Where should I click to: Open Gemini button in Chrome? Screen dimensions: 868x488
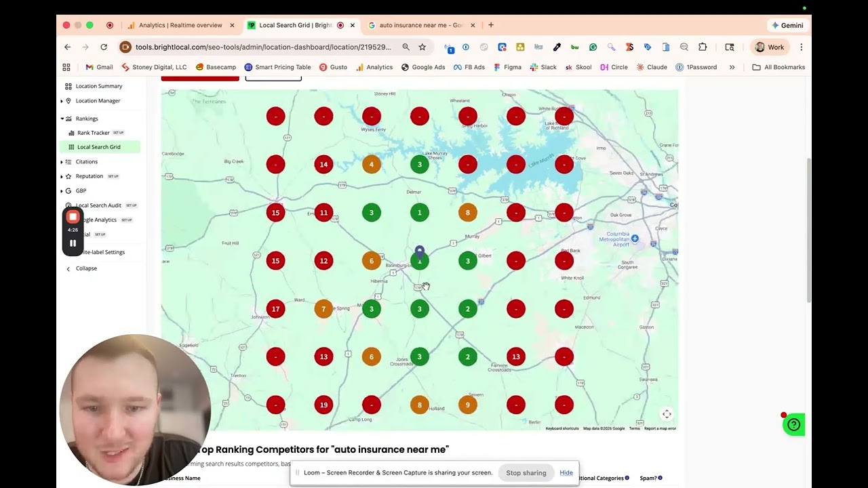click(787, 25)
